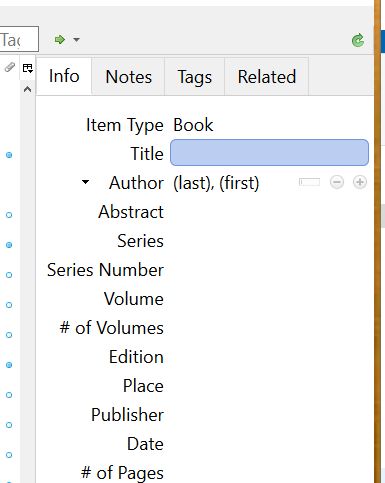Click the Abstract field area
Image resolution: width=385 pixels, height=483 pixels.
point(270,212)
